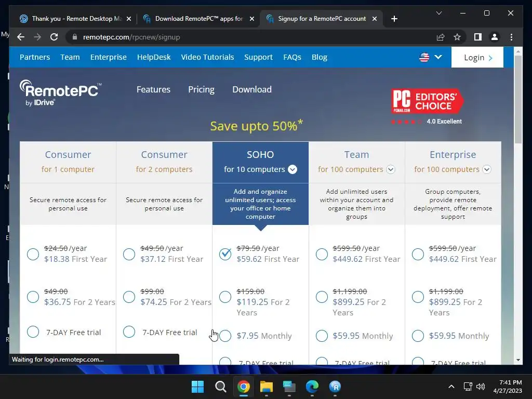Open the Download menu item
Image resolution: width=532 pixels, height=399 pixels.
(x=252, y=89)
